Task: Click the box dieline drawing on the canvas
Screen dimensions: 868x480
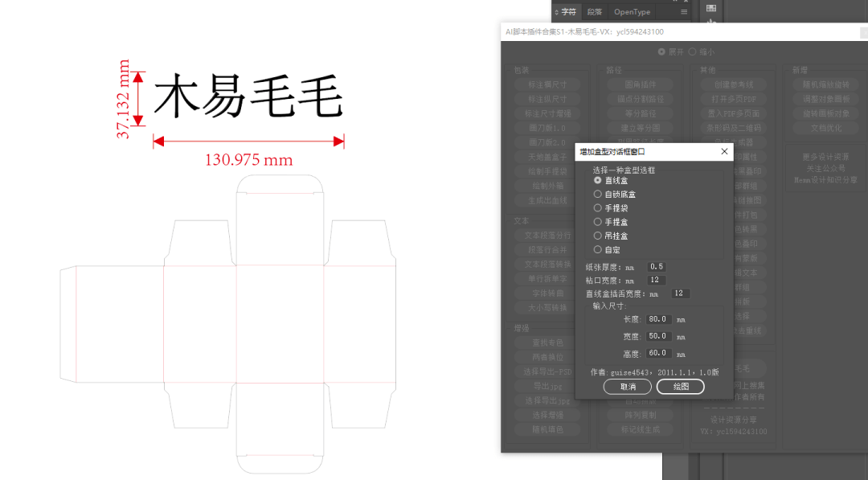Action: click(x=228, y=324)
